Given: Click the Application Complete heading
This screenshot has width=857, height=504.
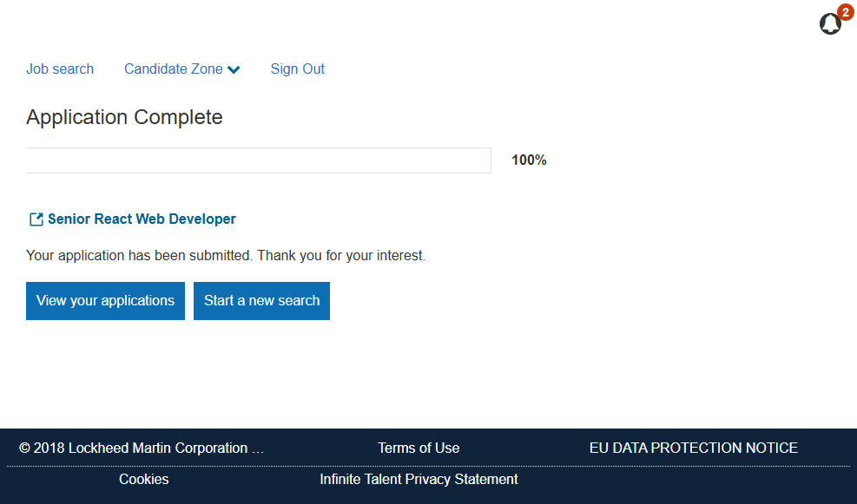Looking at the screenshot, I should pyautogui.click(x=124, y=117).
